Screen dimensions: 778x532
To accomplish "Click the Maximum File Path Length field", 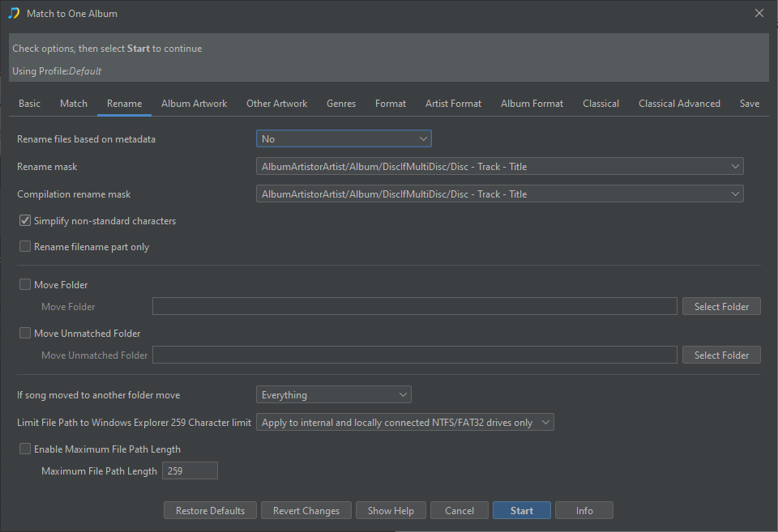I will (x=190, y=470).
